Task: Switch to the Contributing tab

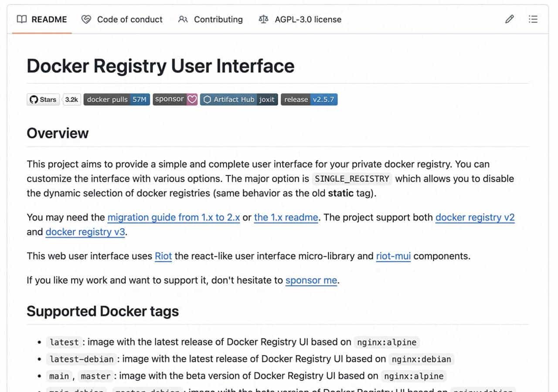Action: [218, 19]
